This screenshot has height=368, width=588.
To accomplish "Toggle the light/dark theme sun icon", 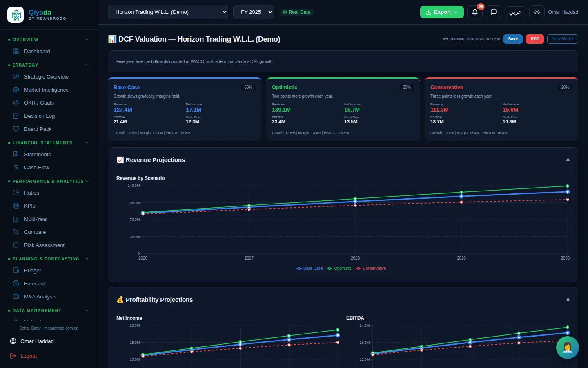I will coord(537,12).
